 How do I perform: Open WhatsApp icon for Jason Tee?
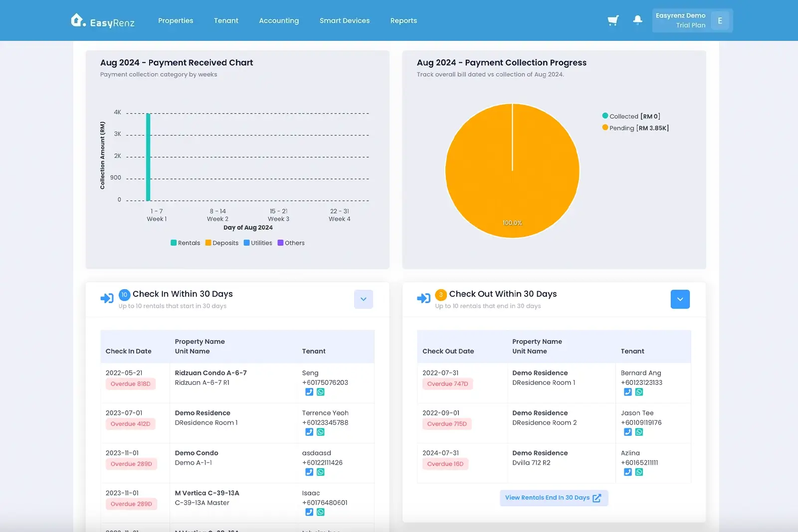[x=639, y=432]
